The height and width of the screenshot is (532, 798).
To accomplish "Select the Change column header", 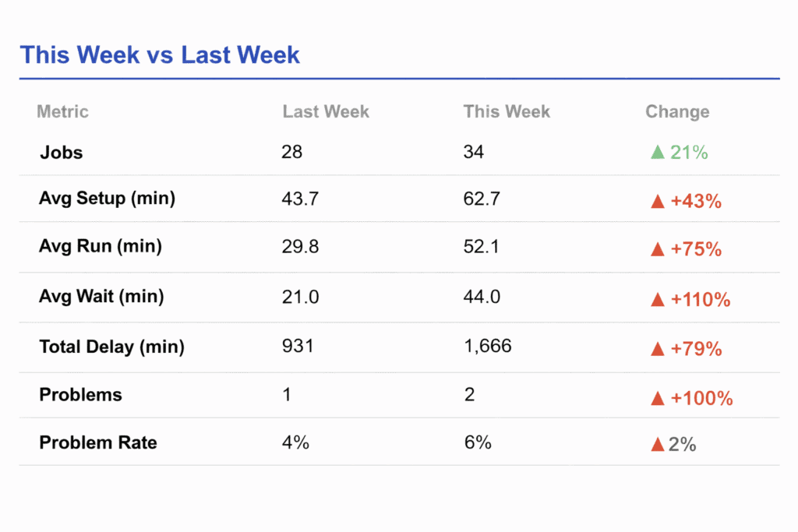I will coord(677,111).
